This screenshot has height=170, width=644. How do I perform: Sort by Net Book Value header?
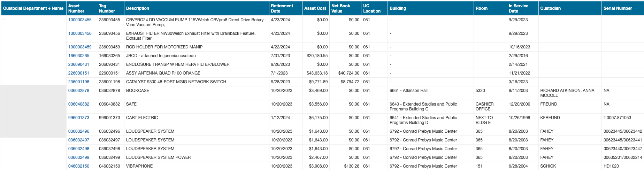click(340, 8)
